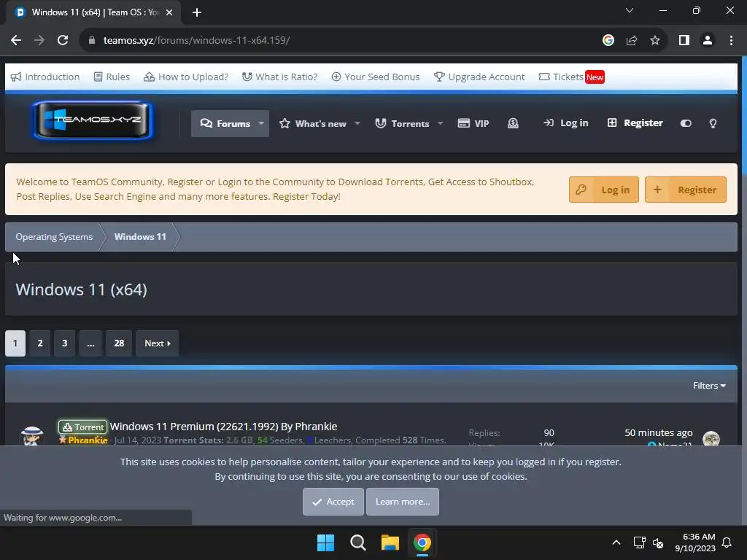747x560 pixels.
Task: Open the What is Ratio? link
Action: (279, 77)
